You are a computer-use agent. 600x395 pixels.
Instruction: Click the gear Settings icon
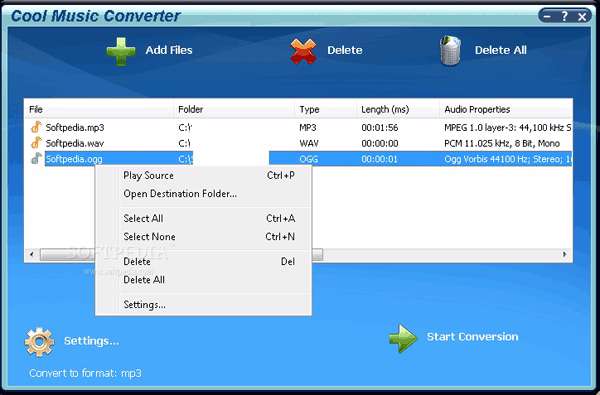point(39,342)
